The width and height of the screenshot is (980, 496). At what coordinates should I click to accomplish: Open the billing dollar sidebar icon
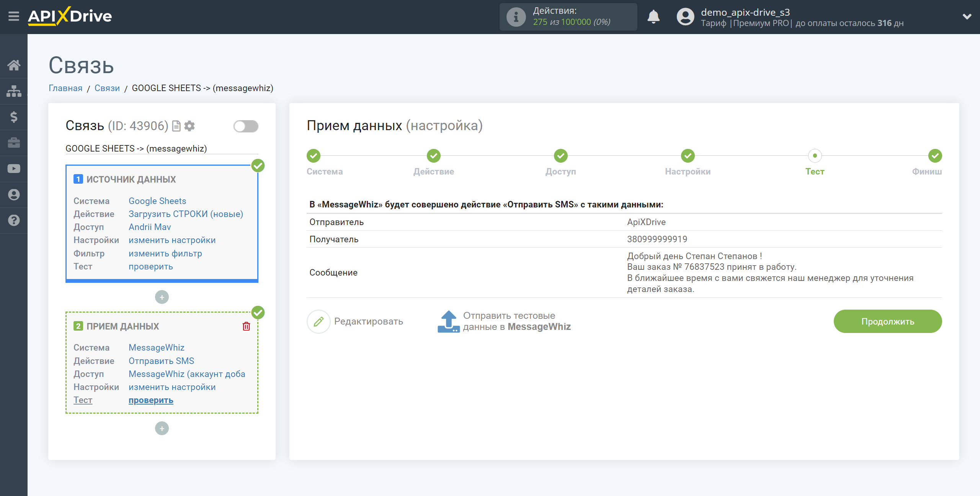[14, 117]
